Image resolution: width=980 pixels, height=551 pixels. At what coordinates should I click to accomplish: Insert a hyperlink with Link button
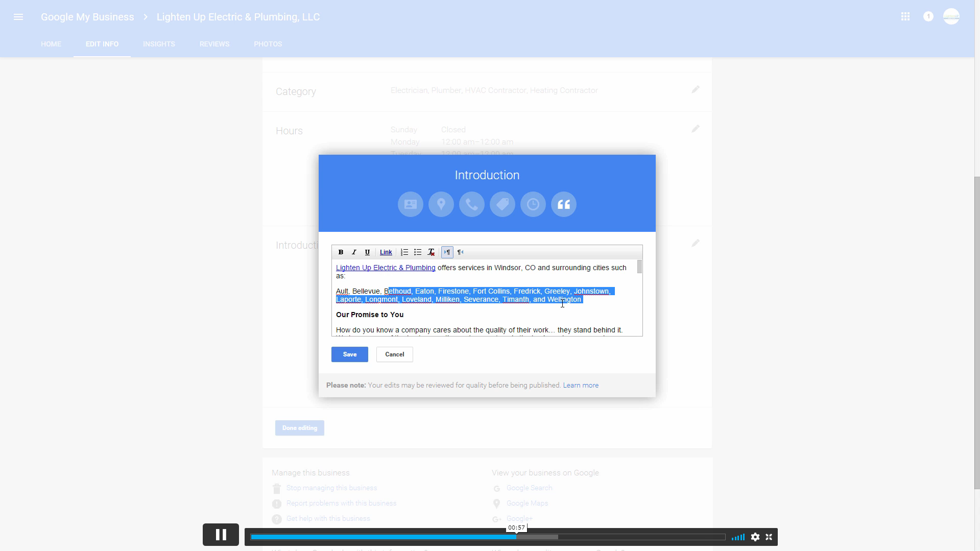(386, 252)
